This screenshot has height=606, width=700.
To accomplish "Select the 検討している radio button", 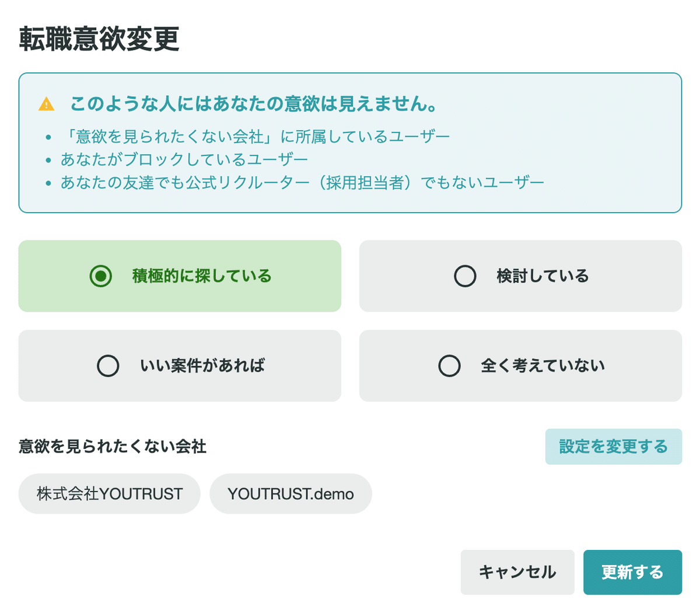I will pos(464,276).
